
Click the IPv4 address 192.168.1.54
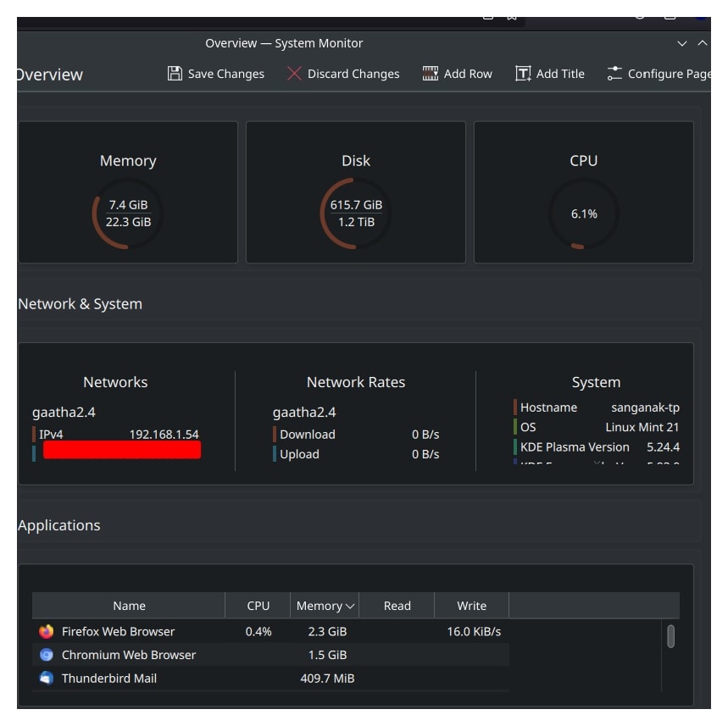point(164,434)
